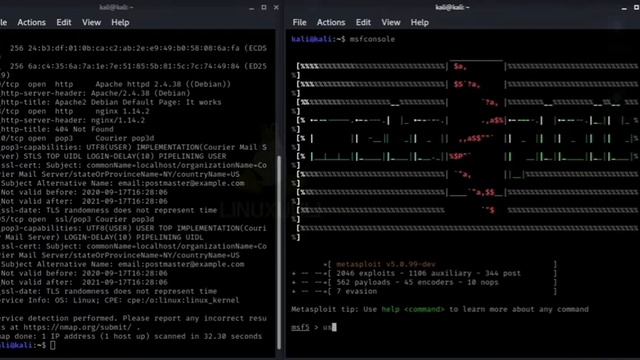Maximize the left terminal window
This screenshot has height=360, width=640.
pos(264,7)
